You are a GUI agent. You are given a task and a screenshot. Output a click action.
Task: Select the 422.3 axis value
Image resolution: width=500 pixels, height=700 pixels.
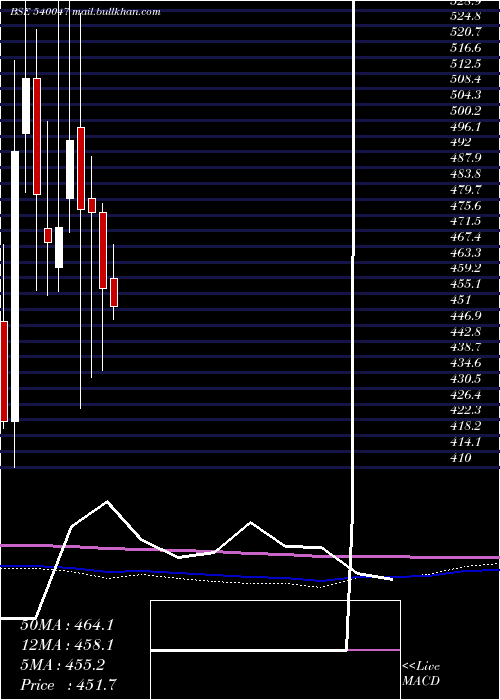(x=466, y=410)
